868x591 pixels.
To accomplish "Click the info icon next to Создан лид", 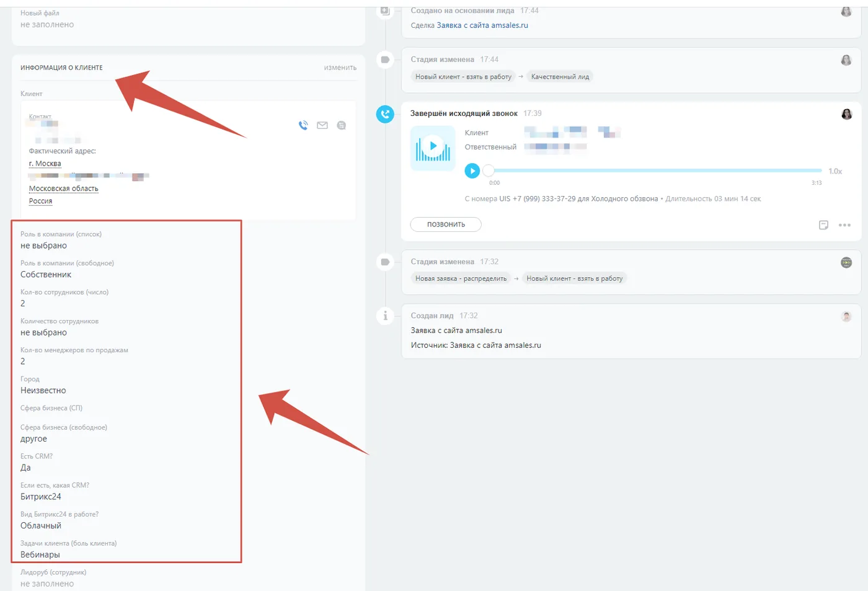I will tap(385, 316).
